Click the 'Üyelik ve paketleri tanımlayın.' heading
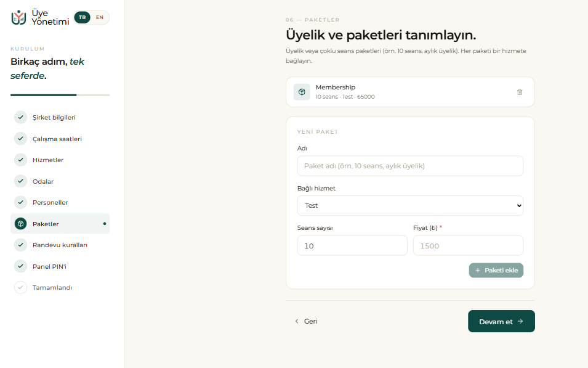This screenshot has height=368, width=588. 381,35
